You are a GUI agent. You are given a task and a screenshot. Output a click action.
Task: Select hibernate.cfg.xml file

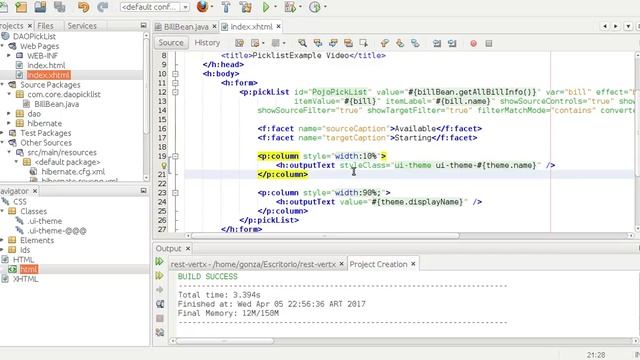[73, 172]
